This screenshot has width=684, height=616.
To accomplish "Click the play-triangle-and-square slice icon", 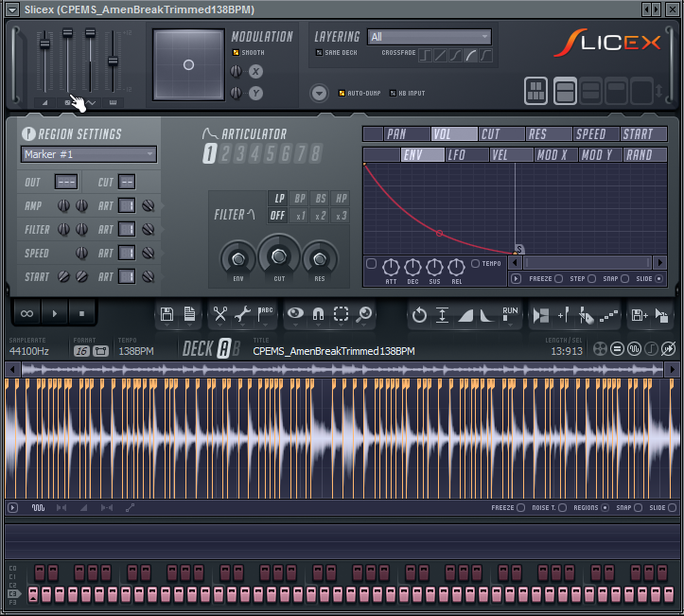I will click(x=541, y=315).
